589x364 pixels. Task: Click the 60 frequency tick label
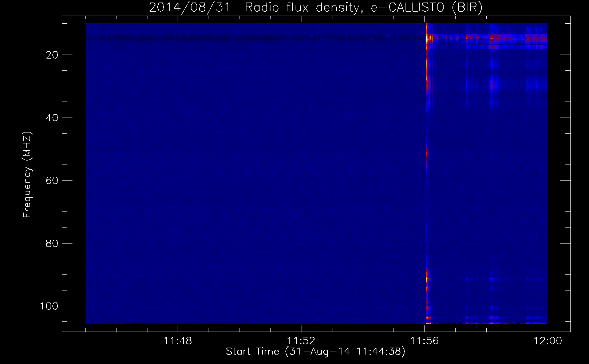point(52,181)
